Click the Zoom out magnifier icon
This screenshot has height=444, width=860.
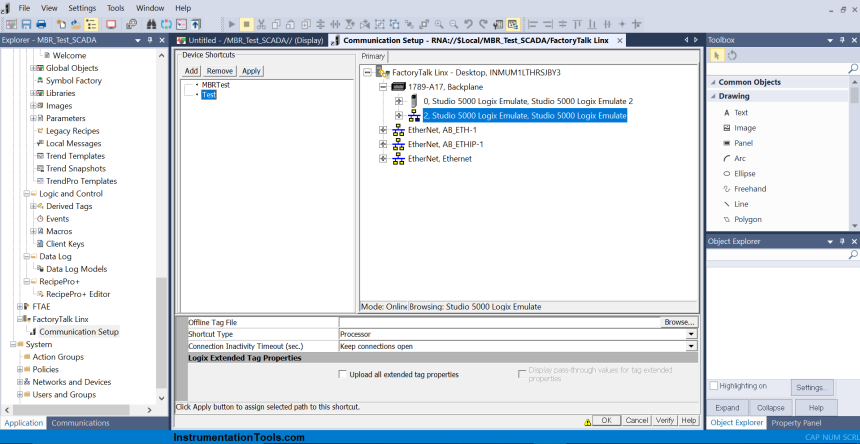454,24
